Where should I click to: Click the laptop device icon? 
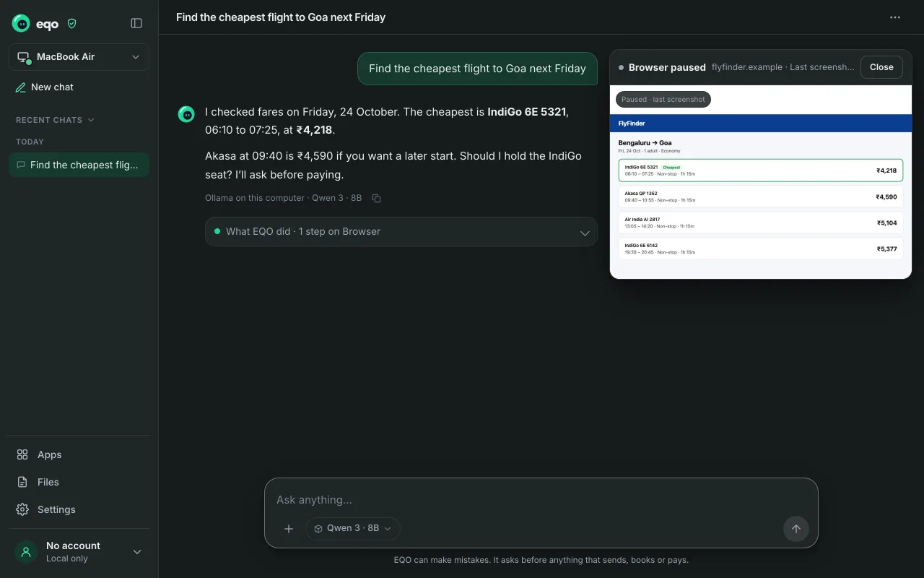tap(24, 57)
